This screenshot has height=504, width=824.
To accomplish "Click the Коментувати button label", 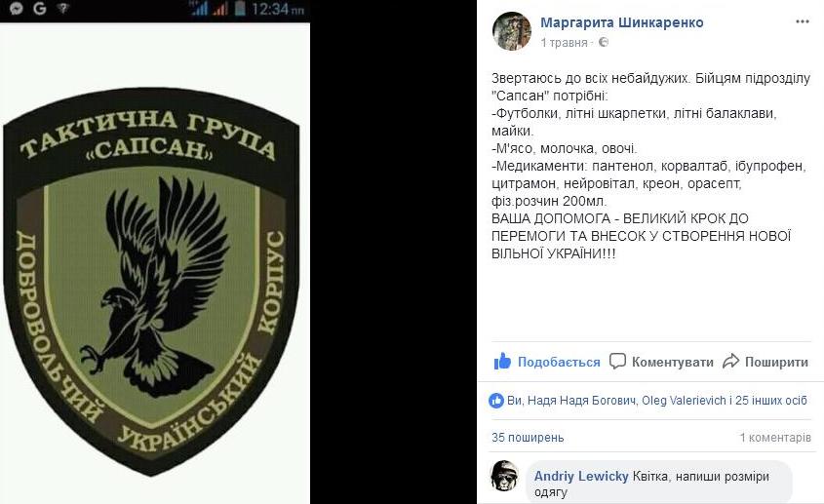I will coord(673,362).
